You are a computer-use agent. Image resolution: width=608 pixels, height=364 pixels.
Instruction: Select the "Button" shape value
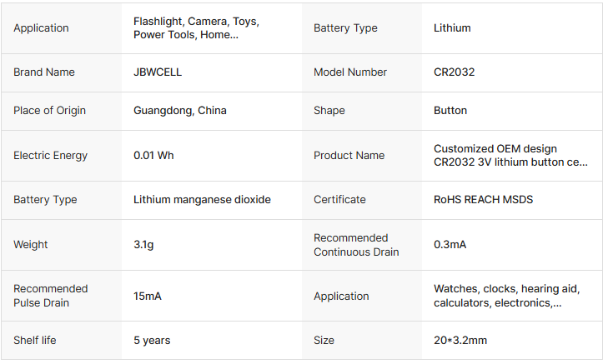coord(450,111)
